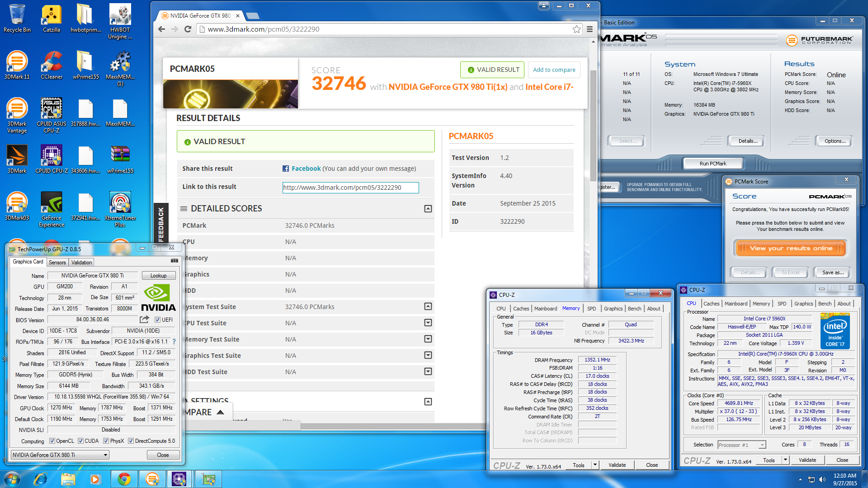Open MaxxMEM (1) desktop icon
Viewport: 868px width, 488px height.
pos(120,68)
